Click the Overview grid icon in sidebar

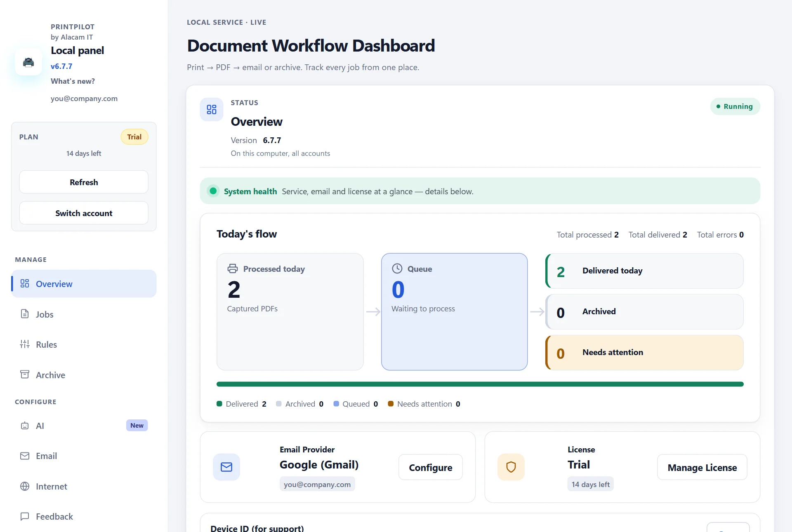25,283
